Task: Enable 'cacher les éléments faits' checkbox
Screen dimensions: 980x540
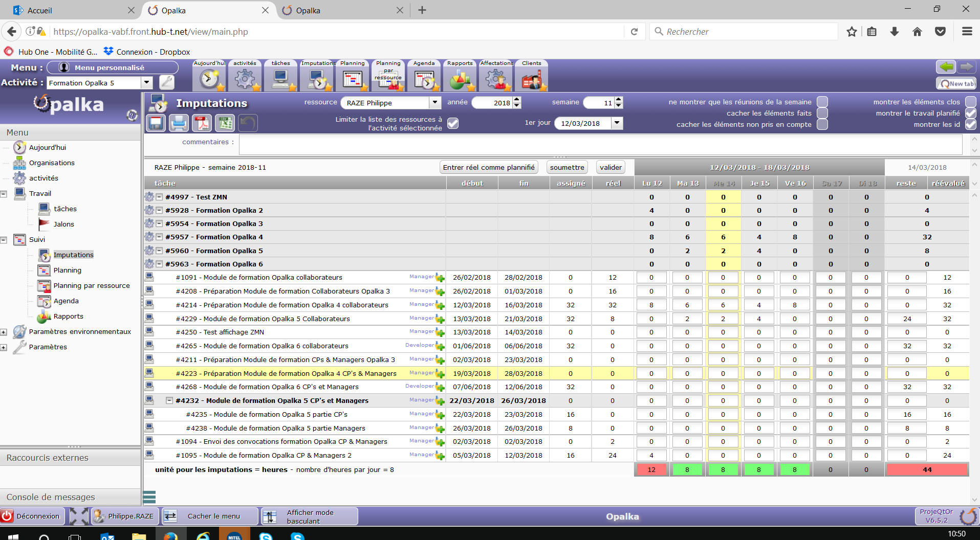Action: coord(822,113)
